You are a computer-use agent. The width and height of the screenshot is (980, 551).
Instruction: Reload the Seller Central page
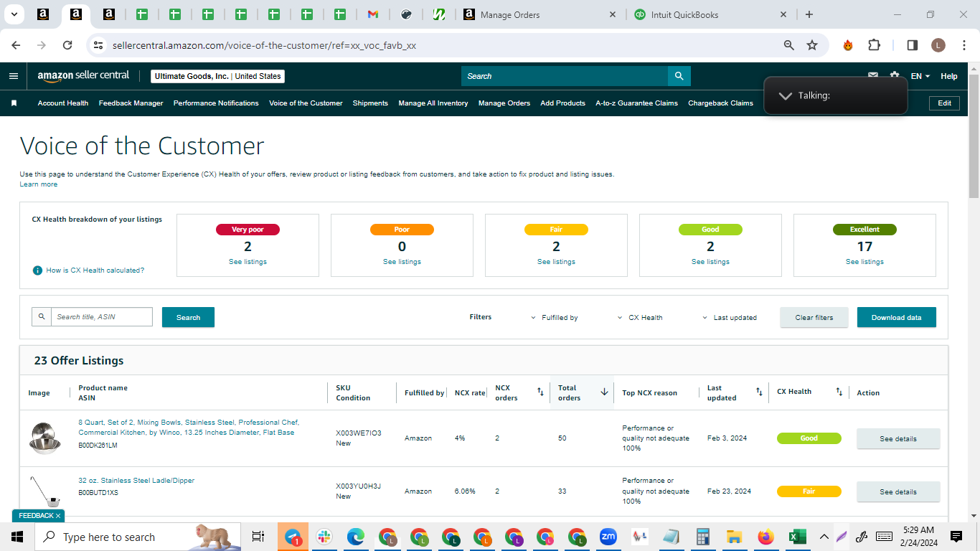67,45
